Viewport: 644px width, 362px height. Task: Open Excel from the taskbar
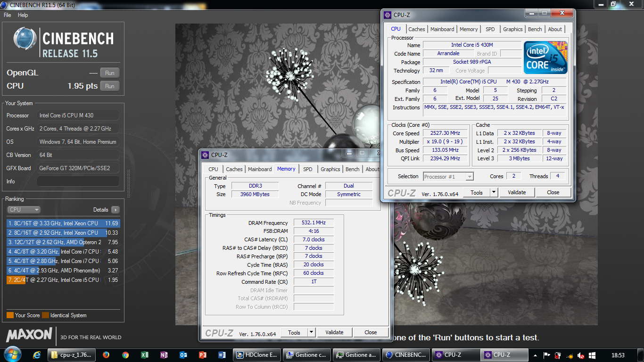pyautogui.click(x=145, y=355)
